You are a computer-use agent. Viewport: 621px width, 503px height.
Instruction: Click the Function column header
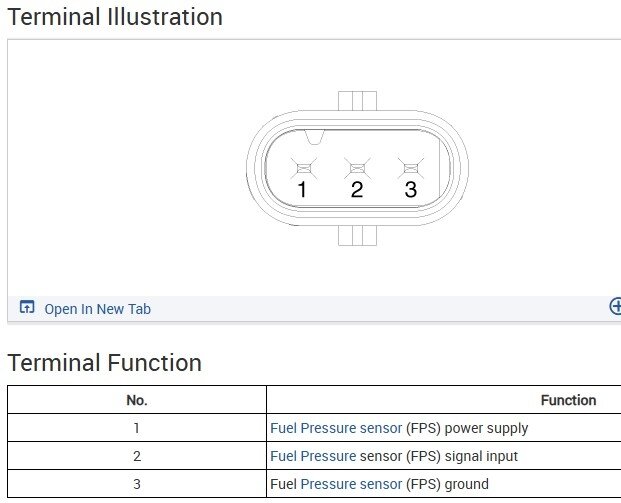[568, 400]
